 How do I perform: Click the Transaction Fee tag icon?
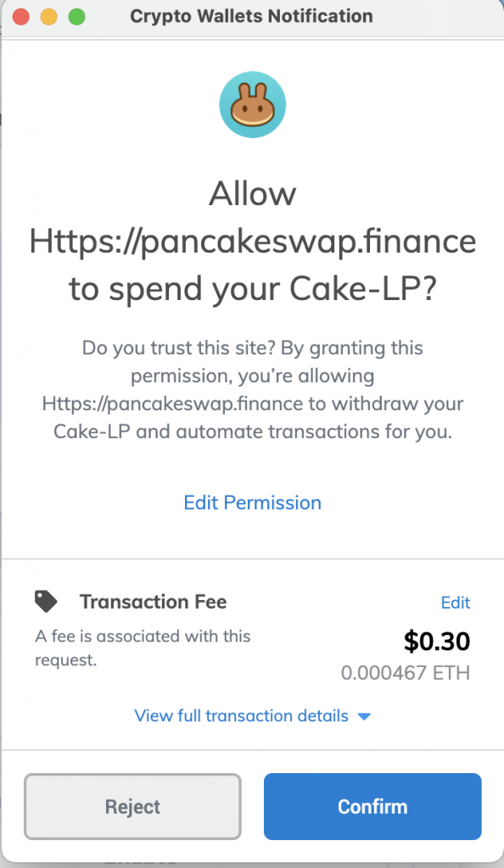coord(46,601)
